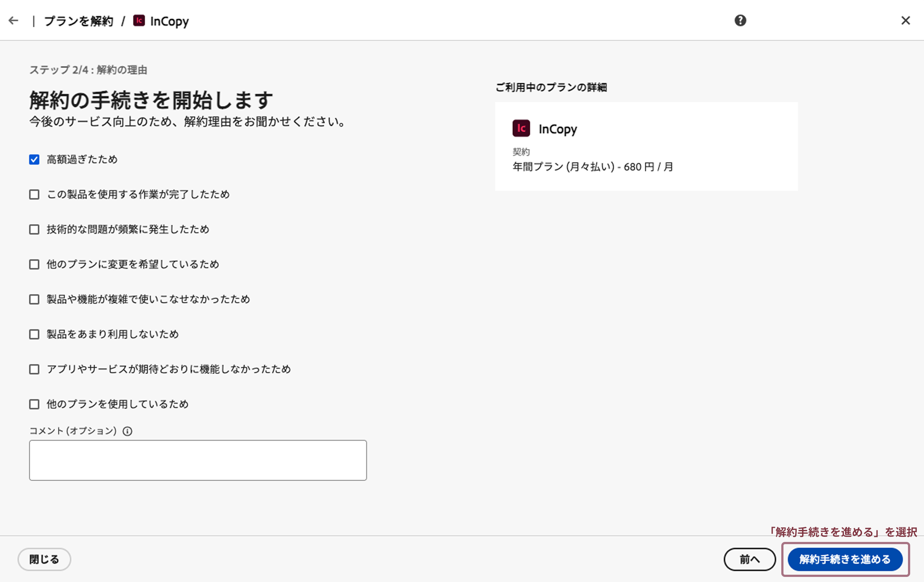The image size is (924, 582).
Task: Check 技術的な問題が頻繁に発生したため
Action: tap(34, 229)
